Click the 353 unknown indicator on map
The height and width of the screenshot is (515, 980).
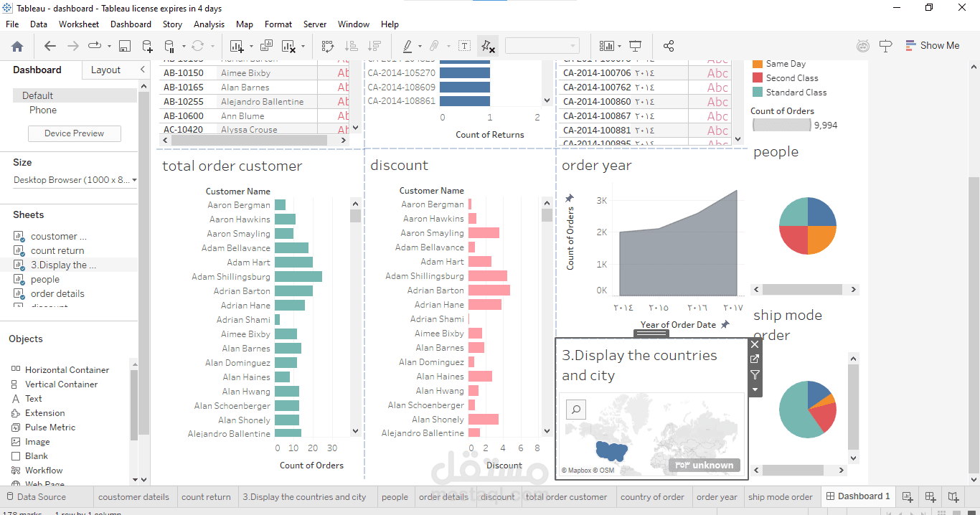click(705, 465)
